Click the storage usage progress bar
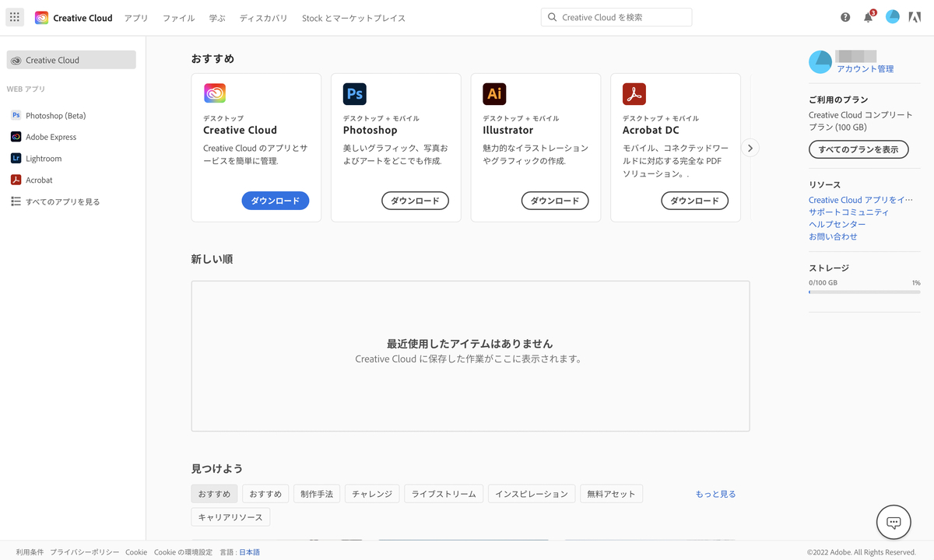The height and width of the screenshot is (560, 934). 864,292
